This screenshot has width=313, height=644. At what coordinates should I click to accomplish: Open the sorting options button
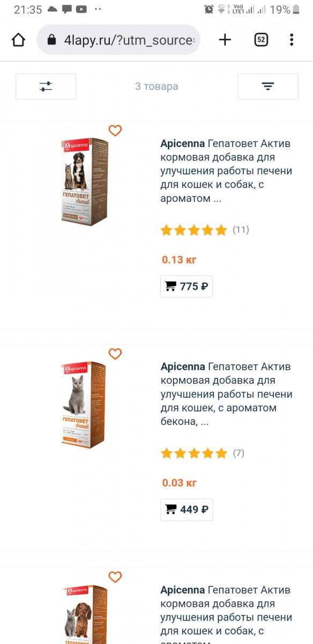[268, 86]
